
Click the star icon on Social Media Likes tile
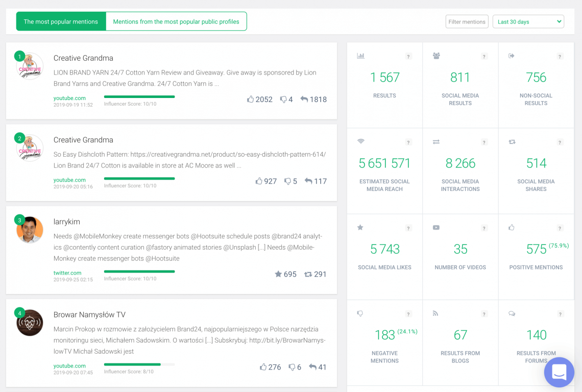click(360, 227)
